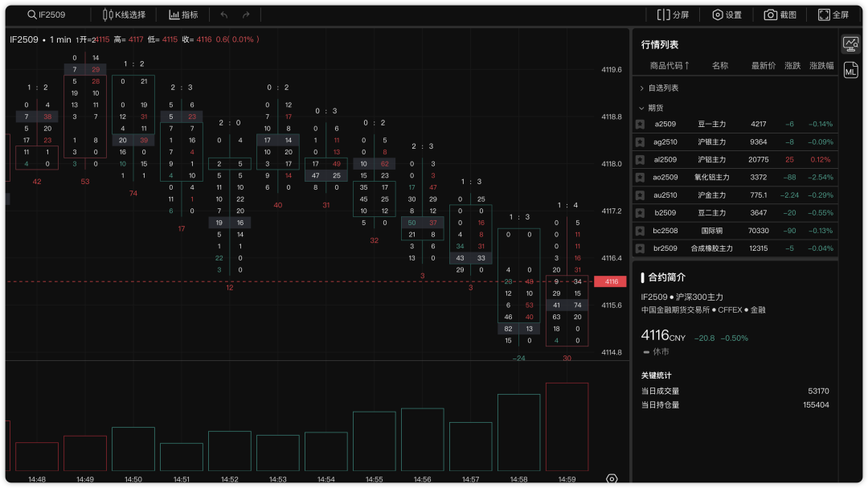Screen dimensions: 868x488
Task: Select the au2510 沪金主力 row
Action: click(x=734, y=195)
